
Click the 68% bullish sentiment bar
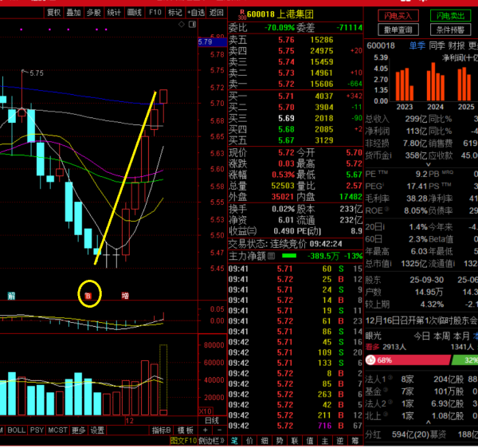(408, 360)
